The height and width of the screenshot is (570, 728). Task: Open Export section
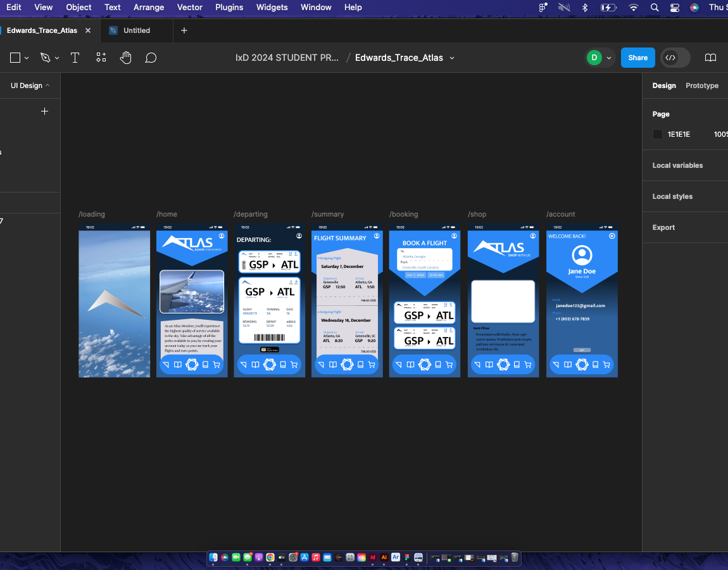(663, 227)
